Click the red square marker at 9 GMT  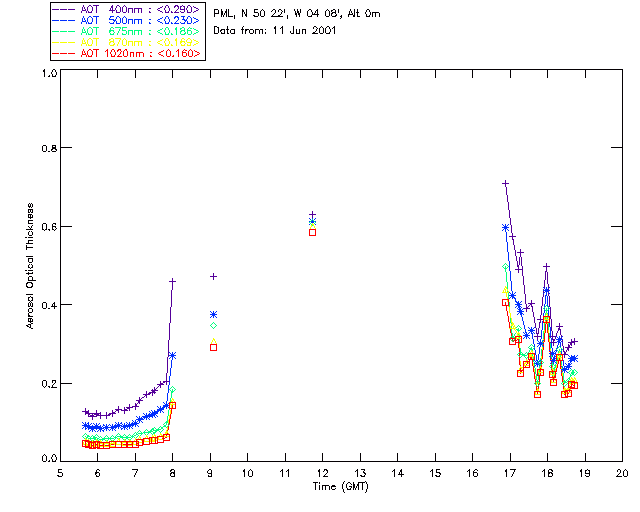pos(213,347)
